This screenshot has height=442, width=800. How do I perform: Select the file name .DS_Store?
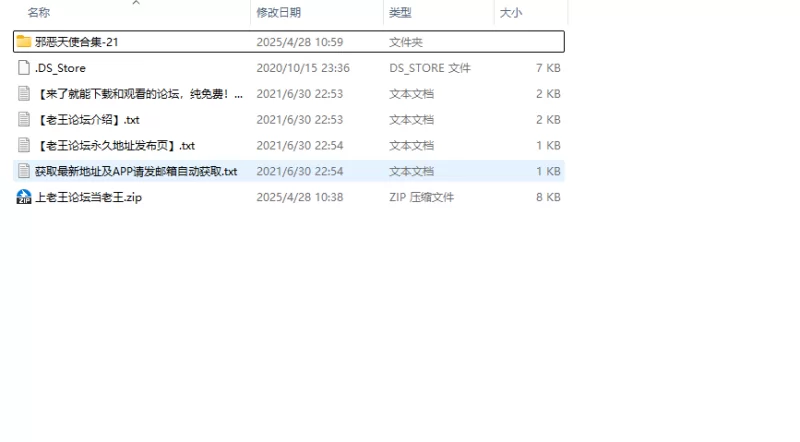coord(60,68)
